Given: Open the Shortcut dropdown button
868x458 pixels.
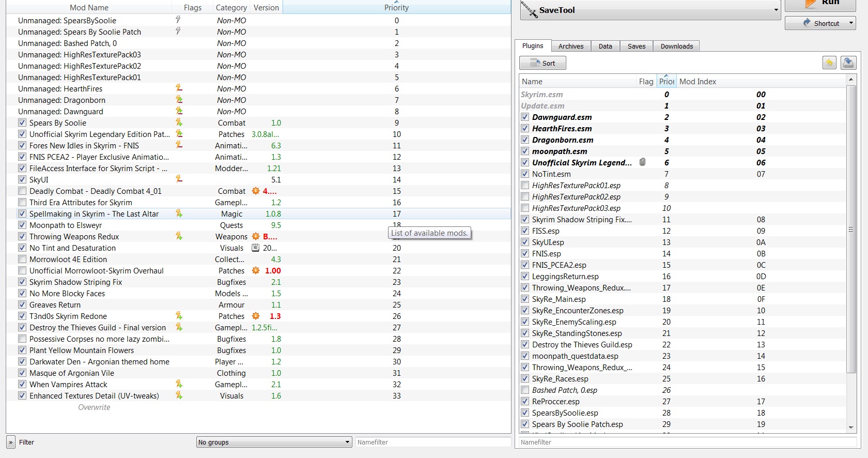Looking at the screenshot, I should (850, 23).
